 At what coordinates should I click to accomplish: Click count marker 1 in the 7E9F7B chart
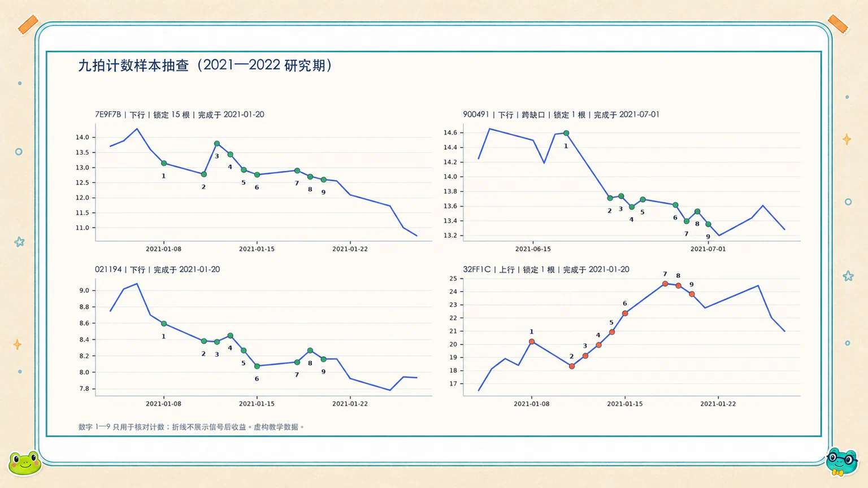(164, 163)
